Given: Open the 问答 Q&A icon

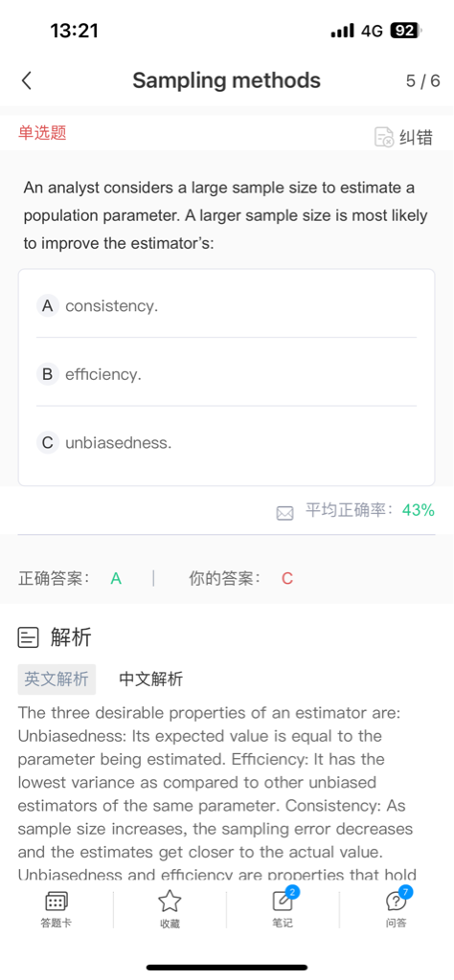Looking at the screenshot, I should click(x=396, y=901).
